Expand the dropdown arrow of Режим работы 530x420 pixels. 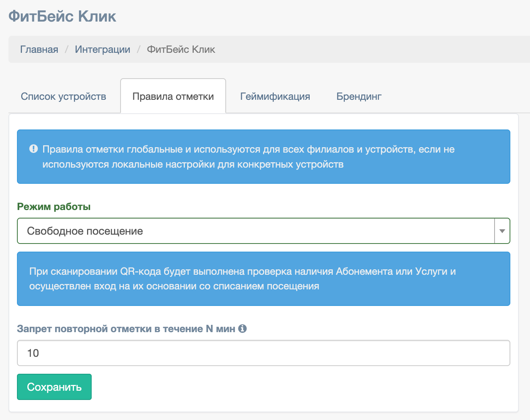click(x=502, y=231)
